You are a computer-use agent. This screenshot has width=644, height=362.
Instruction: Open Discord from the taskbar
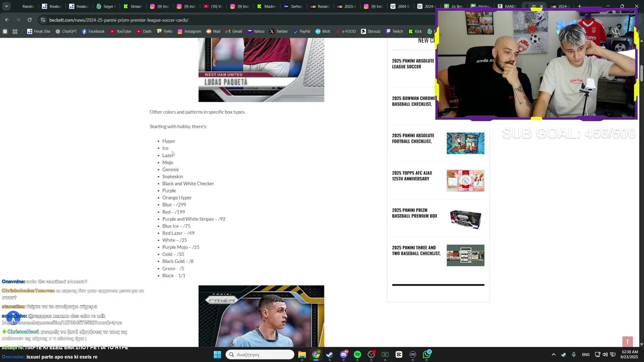344,354
